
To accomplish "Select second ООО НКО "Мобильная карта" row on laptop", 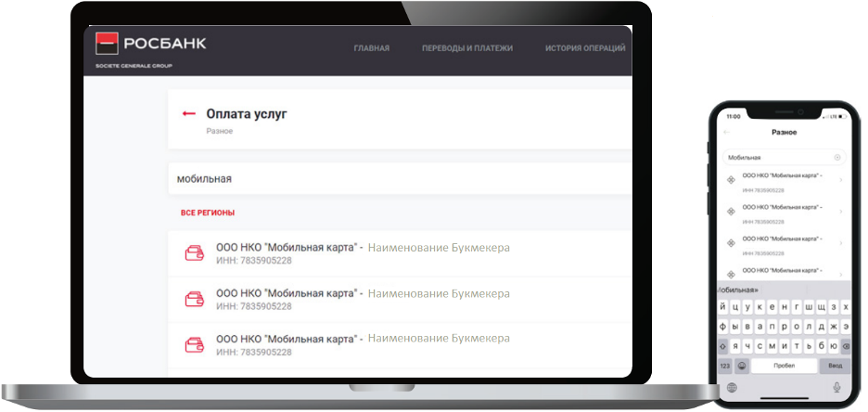I will coord(400,300).
